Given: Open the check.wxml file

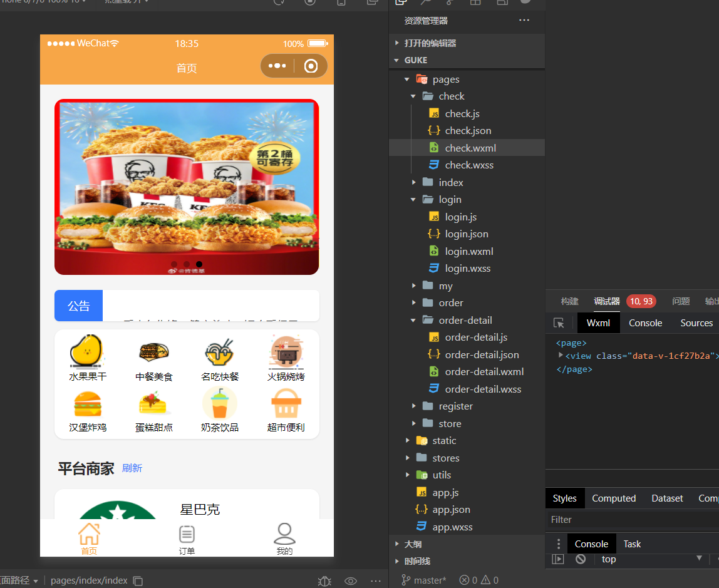Looking at the screenshot, I should [x=467, y=148].
